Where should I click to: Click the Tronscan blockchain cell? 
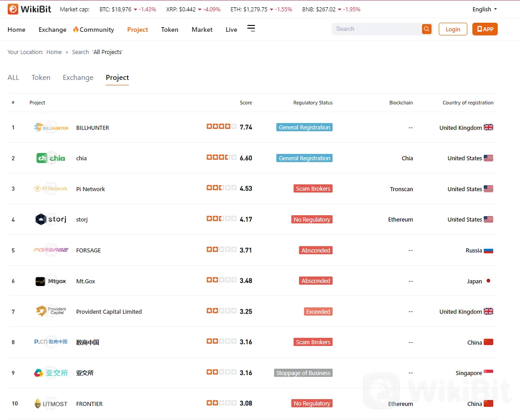[x=401, y=189]
